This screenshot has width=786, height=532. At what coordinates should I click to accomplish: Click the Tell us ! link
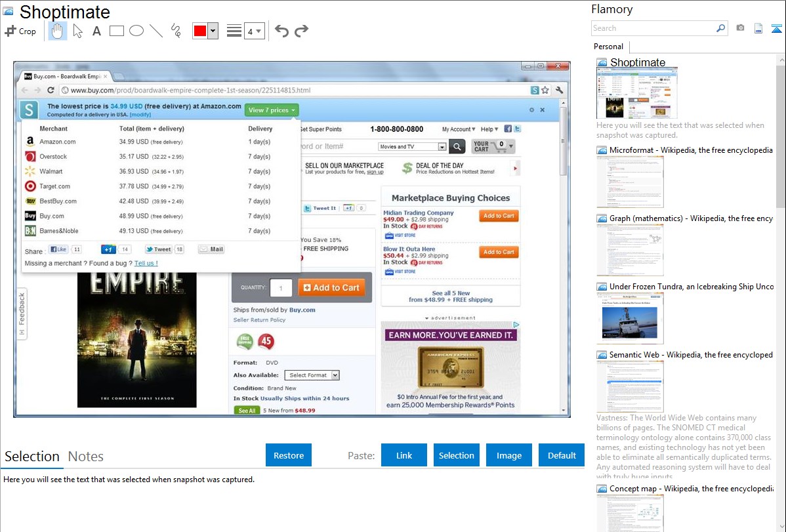coord(146,263)
